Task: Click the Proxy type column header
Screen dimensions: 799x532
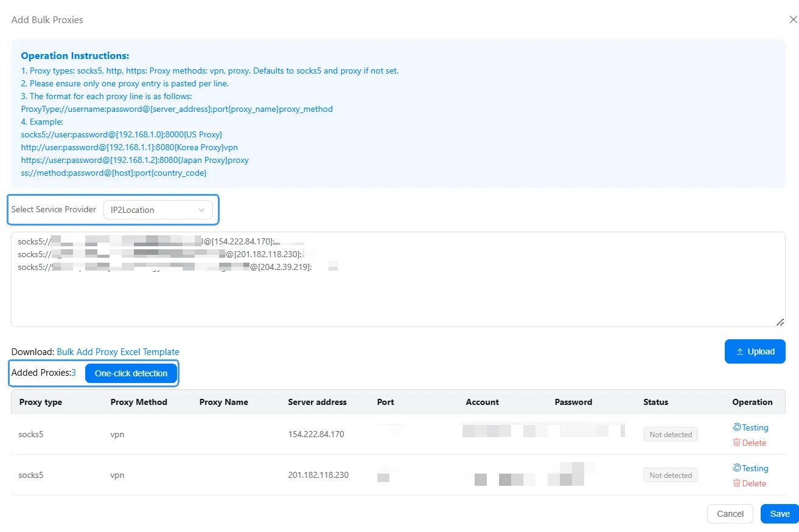Action: pos(41,402)
